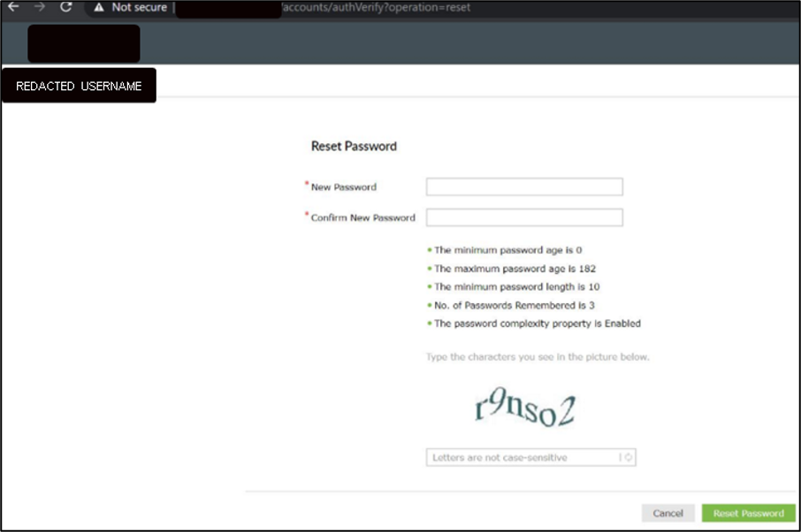Click the New Password input field

pyautogui.click(x=524, y=186)
